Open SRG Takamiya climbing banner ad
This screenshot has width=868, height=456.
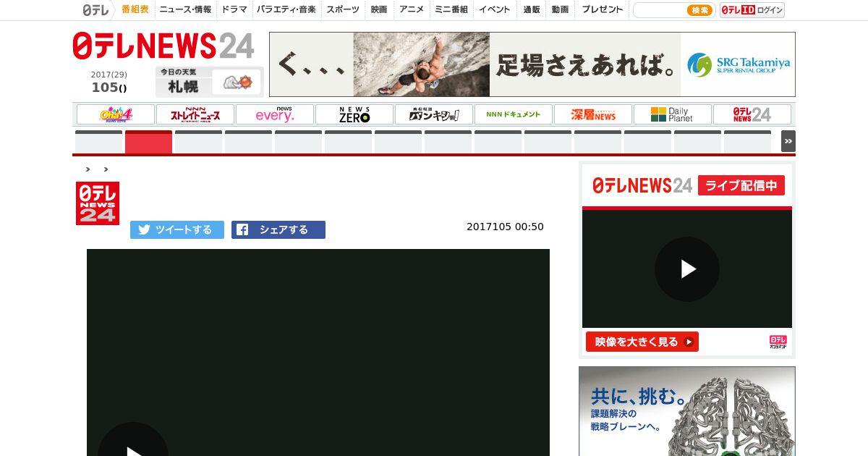(x=532, y=64)
